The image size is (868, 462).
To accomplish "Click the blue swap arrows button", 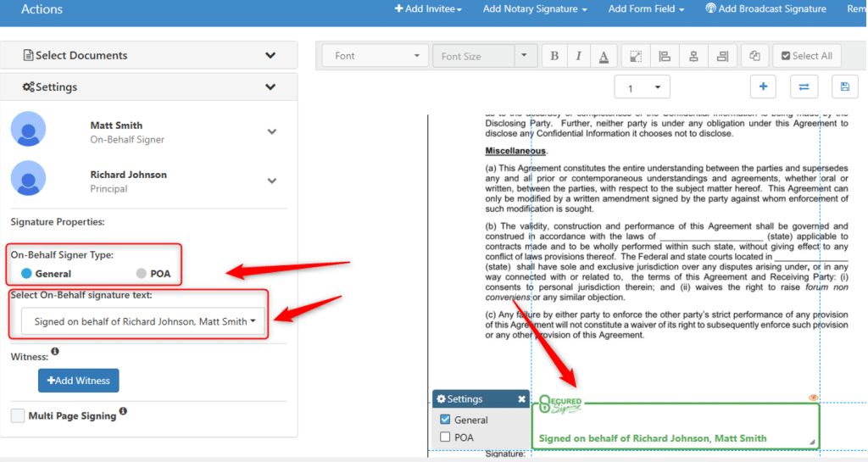I will click(x=804, y=86).
